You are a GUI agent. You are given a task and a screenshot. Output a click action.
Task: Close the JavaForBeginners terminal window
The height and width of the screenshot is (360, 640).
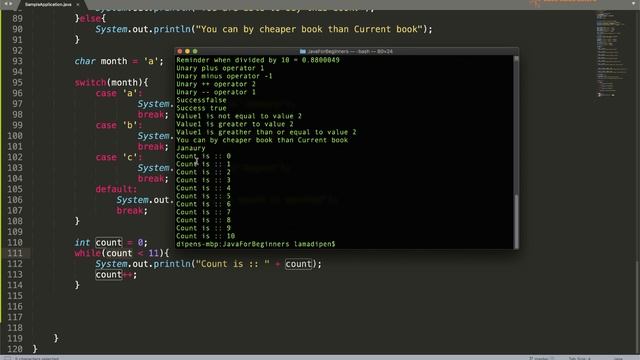(180, 51)
